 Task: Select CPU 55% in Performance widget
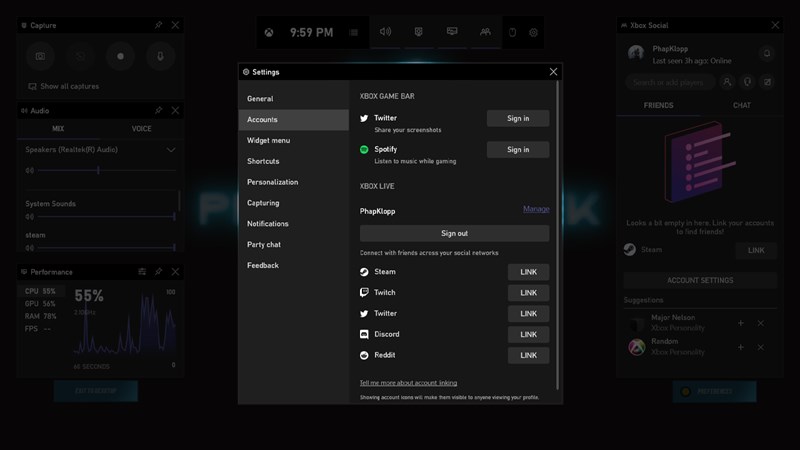point(40,291)
